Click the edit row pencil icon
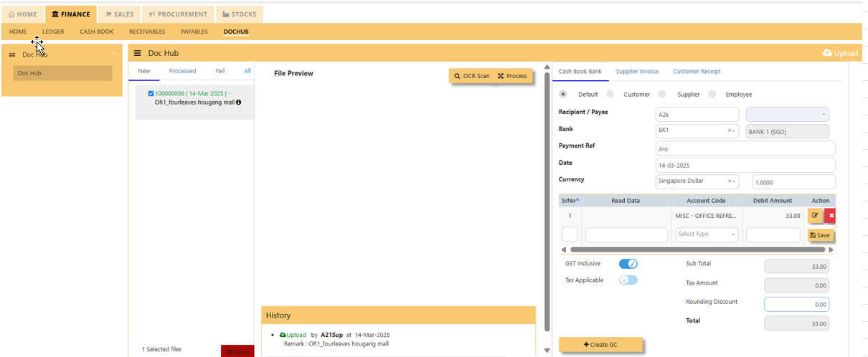Screen dimensions: 868x357 (x=815, y=216)
